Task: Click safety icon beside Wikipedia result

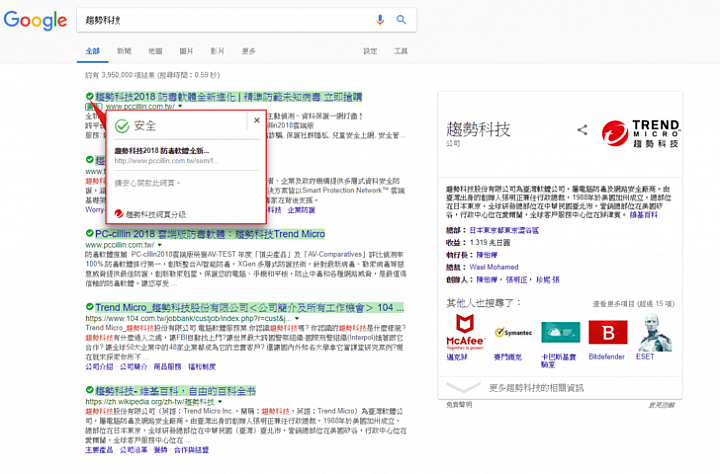Action: click(90, 390)
